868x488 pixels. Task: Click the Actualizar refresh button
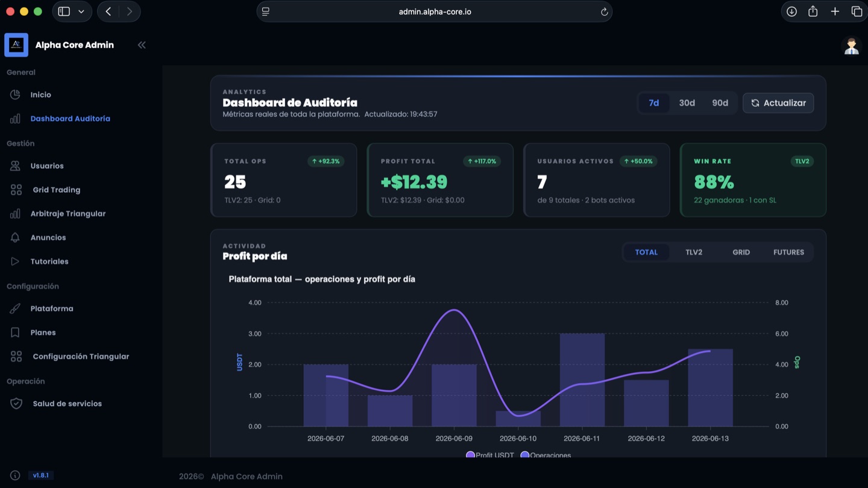tap(778, 103)
